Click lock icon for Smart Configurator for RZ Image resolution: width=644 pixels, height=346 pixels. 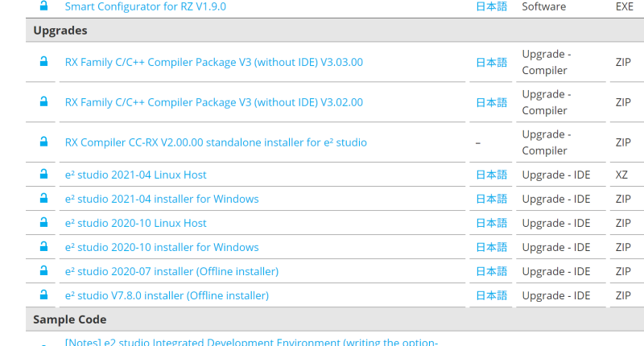tap(43, 6)
